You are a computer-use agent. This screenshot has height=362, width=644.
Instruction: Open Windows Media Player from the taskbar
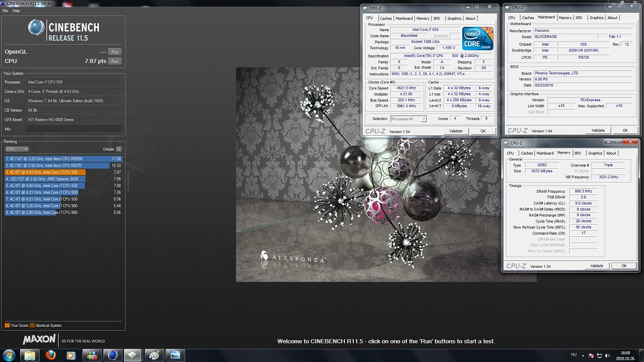tap(71, 355)
